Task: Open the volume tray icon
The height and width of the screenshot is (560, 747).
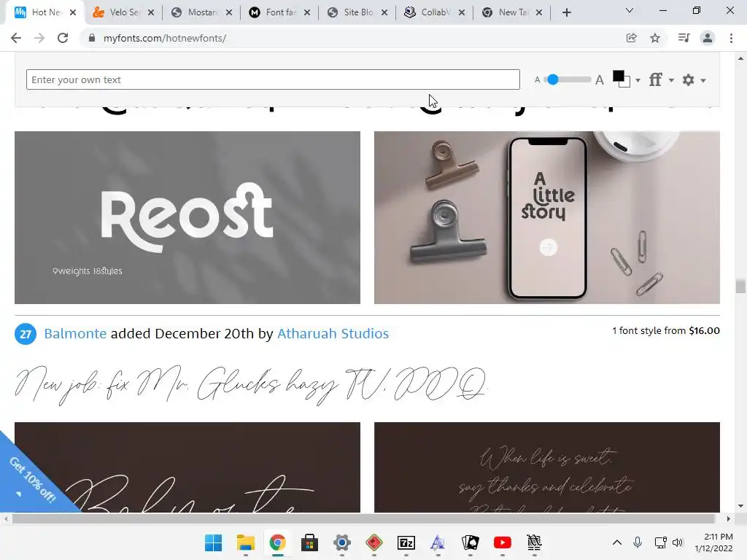Action: pos(678,542)
